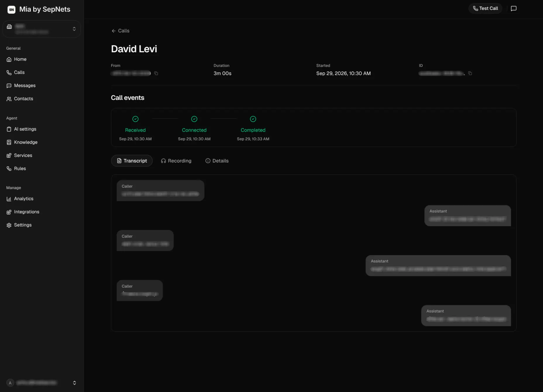Click the David Levi heading
This screenshot has height=392, width=543.
(134, 49)
